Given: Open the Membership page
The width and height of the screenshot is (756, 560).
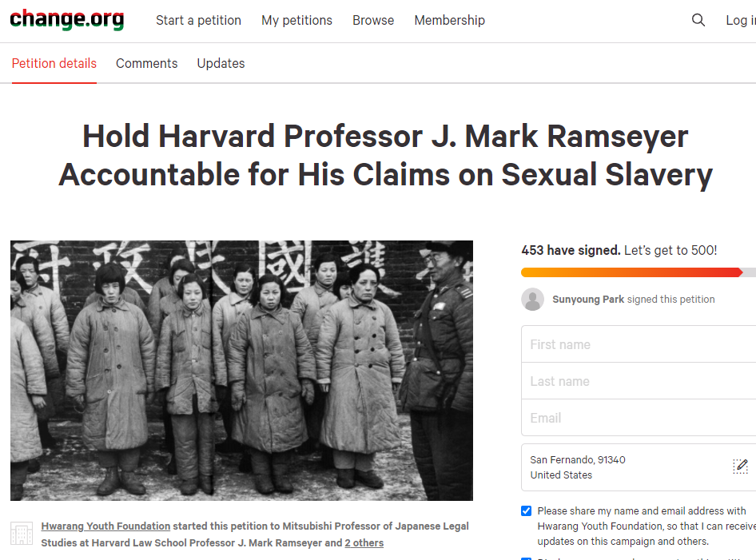Looking at the screenshot, I should tap(449, 20).
